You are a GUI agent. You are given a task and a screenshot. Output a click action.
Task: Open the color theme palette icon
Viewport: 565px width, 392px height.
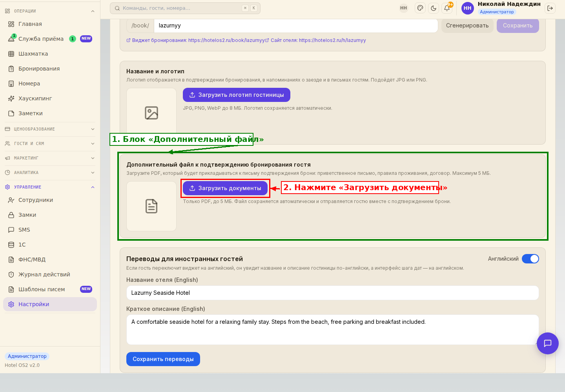pyautogui.click(x=420, y=8)
